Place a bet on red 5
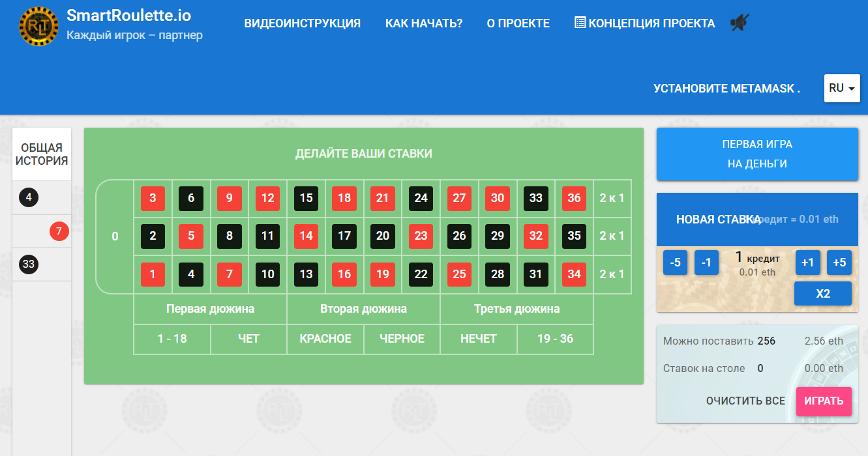This screenshot has height=456, width=868. (x=191, y=236)
